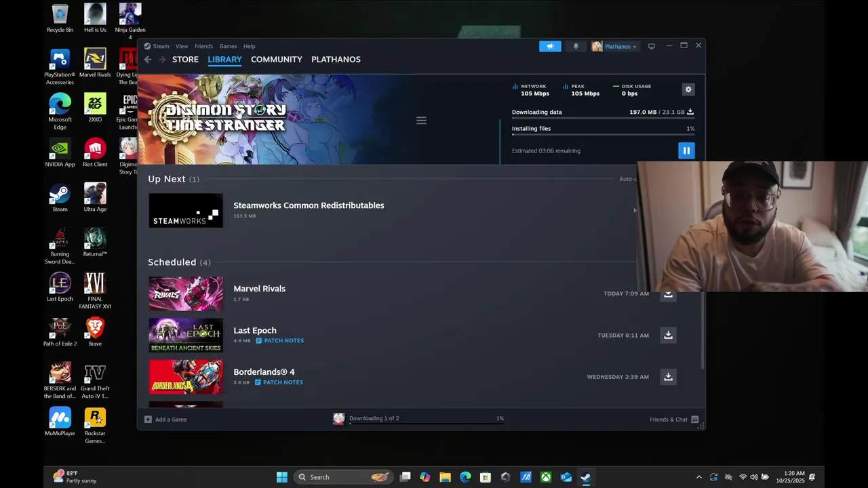This screenshot has width=868, height=488.
Task: Open Steam notifications bell icon
Action: [x=576, y=46]
